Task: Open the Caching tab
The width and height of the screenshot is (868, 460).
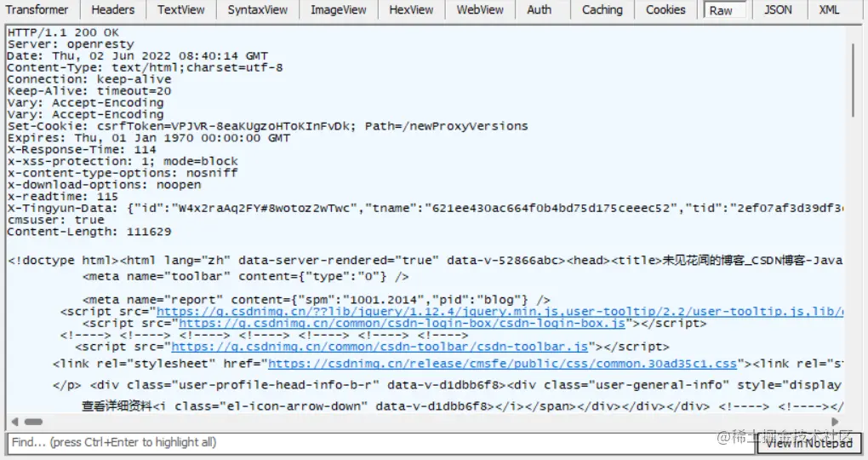Action: (602, 10)
